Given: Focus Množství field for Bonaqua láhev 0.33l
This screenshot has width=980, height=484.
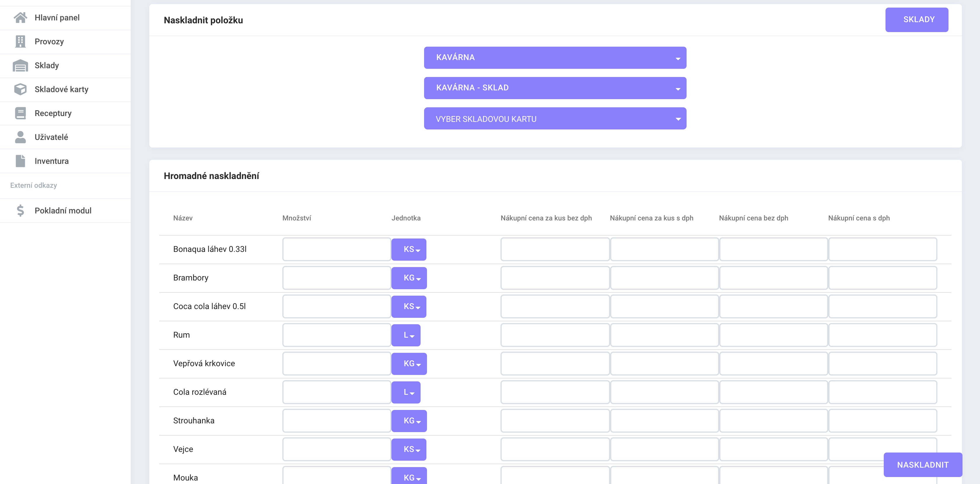Looking at the screenshot, I should tap(336, 249).
